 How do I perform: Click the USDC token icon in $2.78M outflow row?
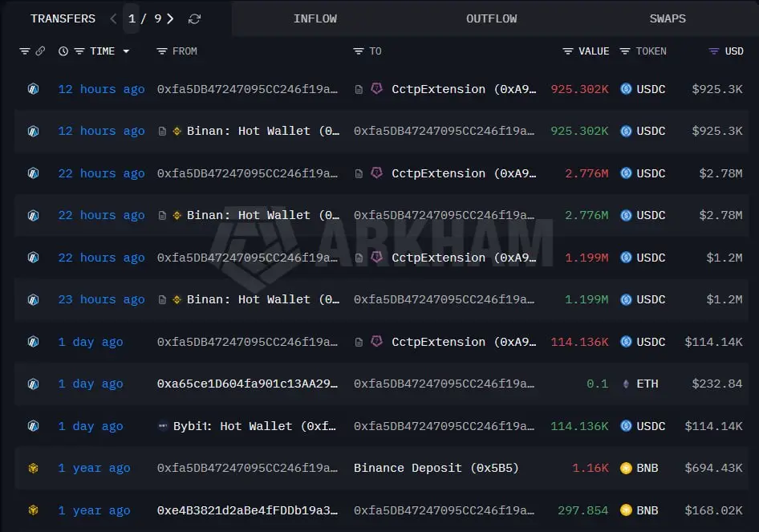point(626,173)
